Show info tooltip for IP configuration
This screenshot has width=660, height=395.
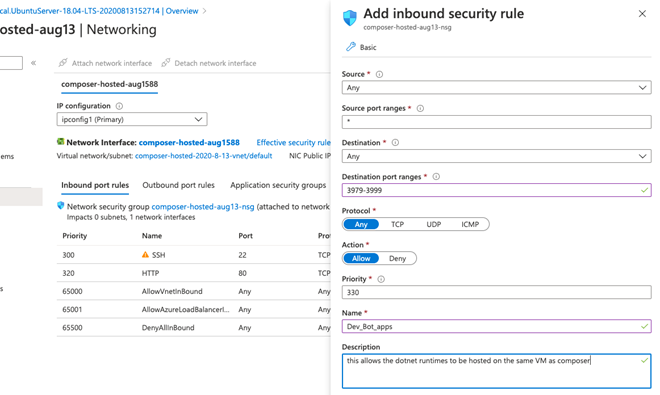(x=119, y=106)
